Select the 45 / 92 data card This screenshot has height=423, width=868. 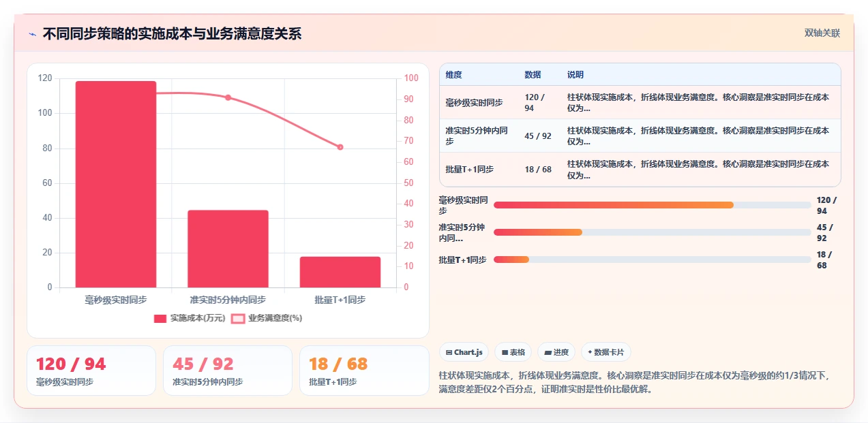click(x=228, y=371)
